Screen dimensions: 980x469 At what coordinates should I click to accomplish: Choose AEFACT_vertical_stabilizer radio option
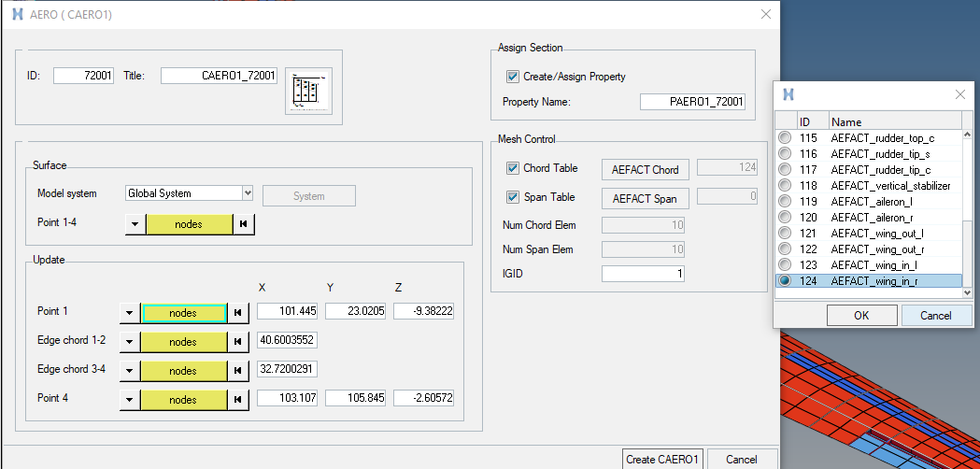(785, 185)
